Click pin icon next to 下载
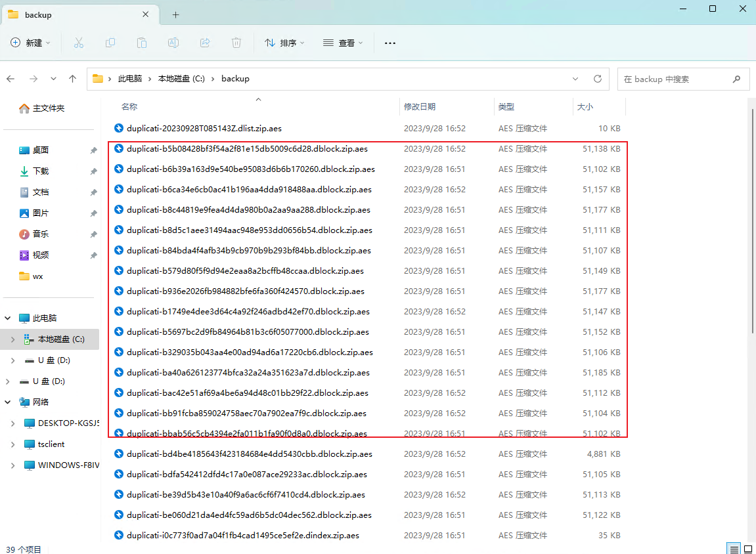Image resolution: width=756 pixels, height=554 pixels. click(x=93, y=171)
